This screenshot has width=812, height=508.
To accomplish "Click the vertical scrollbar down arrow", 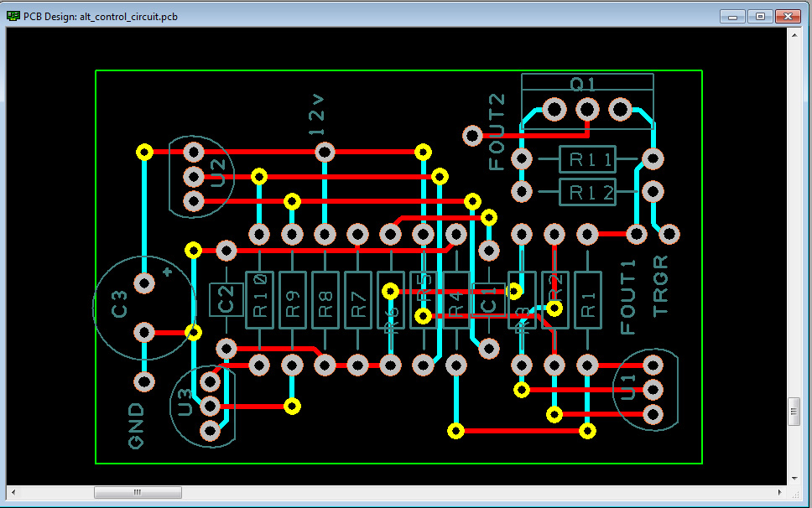I will pos(794,479).
